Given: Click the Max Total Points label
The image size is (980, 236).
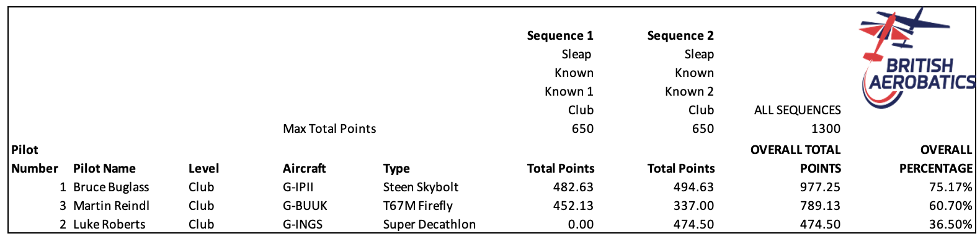Looking at the screenshot, I should tap(329, 129).
